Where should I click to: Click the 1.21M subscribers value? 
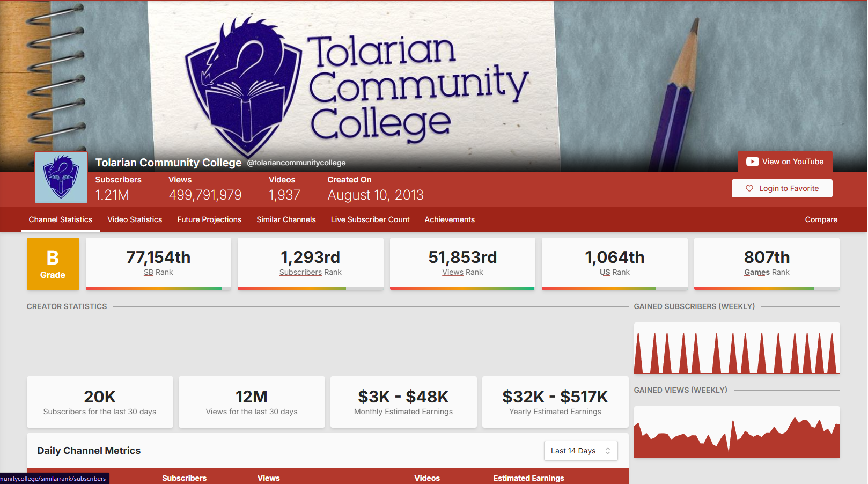coord(112,195)
